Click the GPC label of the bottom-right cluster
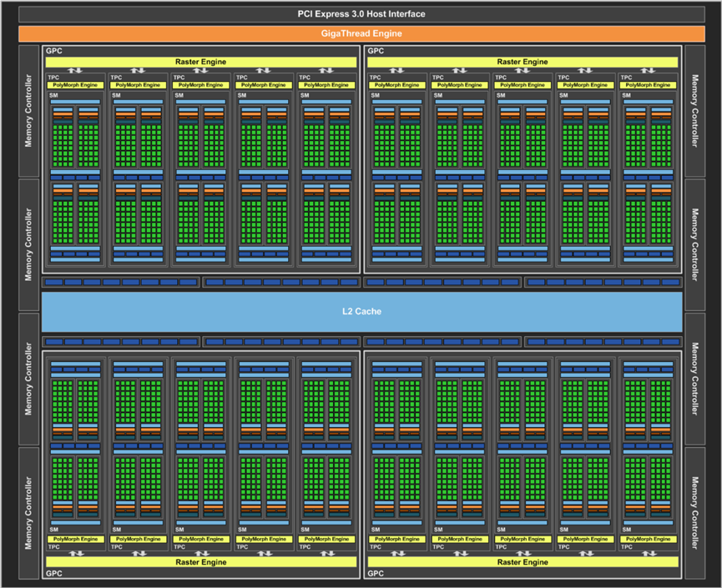 tap(376, 574)
